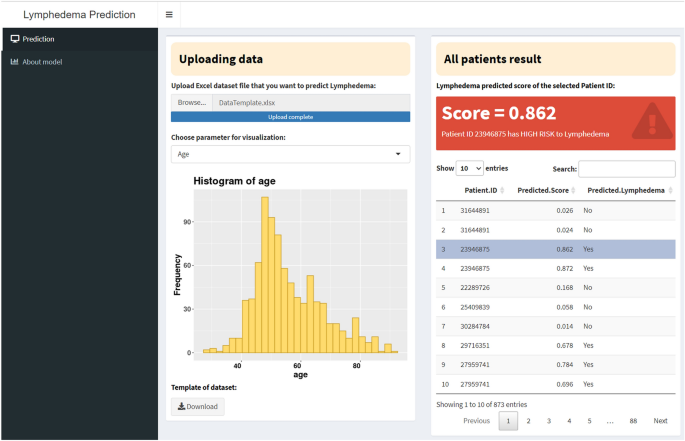Click the Uploading data header
Image resolution: width=685 pixels, height=441 pixels.
click(291, 59)
